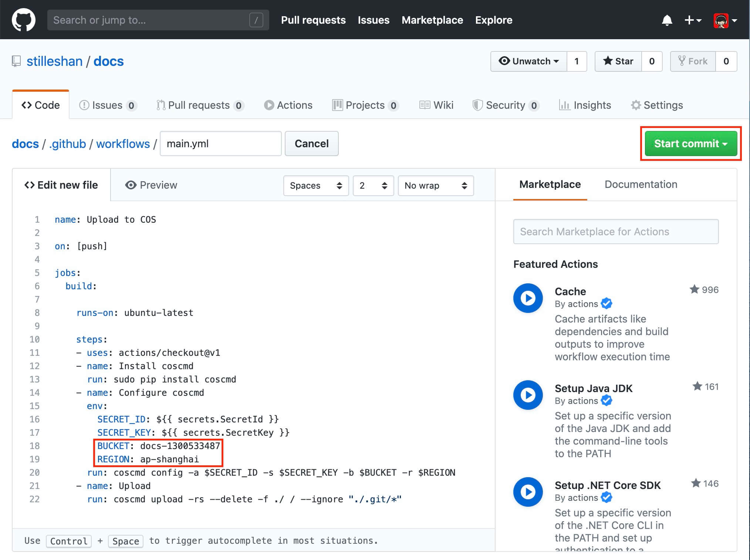Switch to file Preview view
Viewport: 750px width, 560px height.
[151, 185]
